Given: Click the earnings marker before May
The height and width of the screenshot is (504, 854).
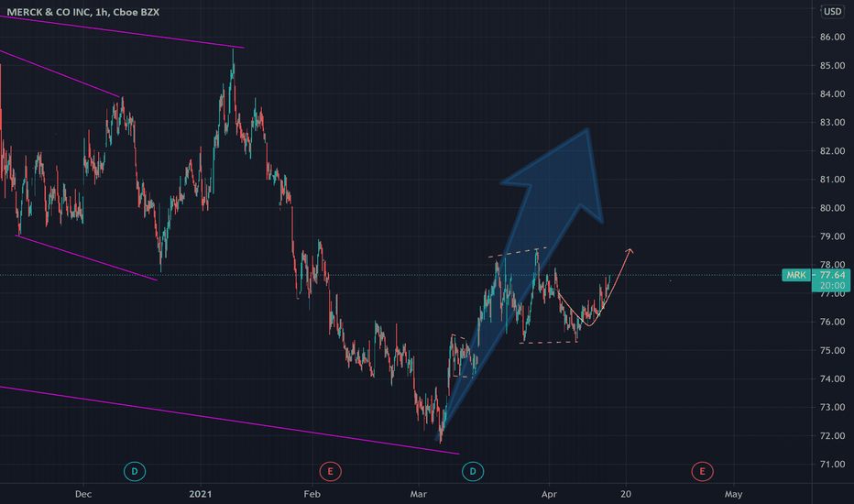Looking at the screenshot, I should (x=702, y=471).
